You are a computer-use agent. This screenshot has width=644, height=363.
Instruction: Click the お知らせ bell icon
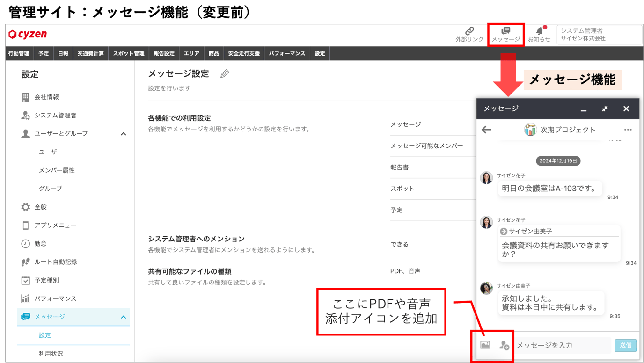coord(539,31)
